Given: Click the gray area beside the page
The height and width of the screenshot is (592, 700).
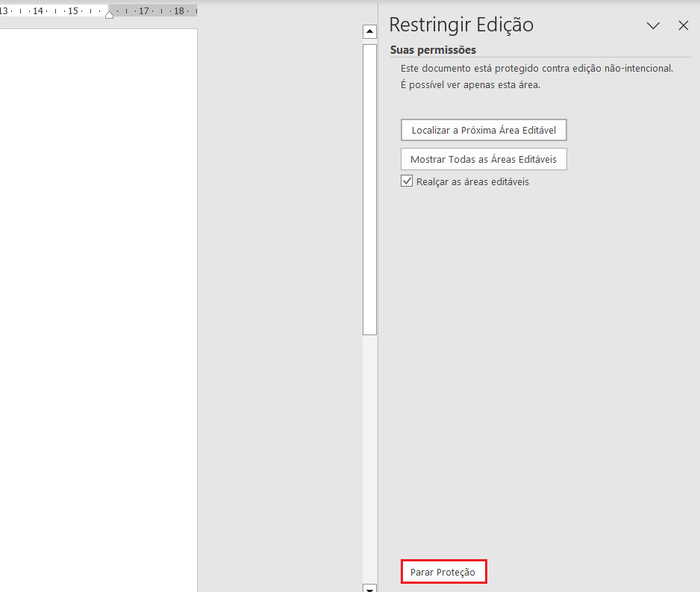Looking at the screenshot, I should click(x=280, y=299).
